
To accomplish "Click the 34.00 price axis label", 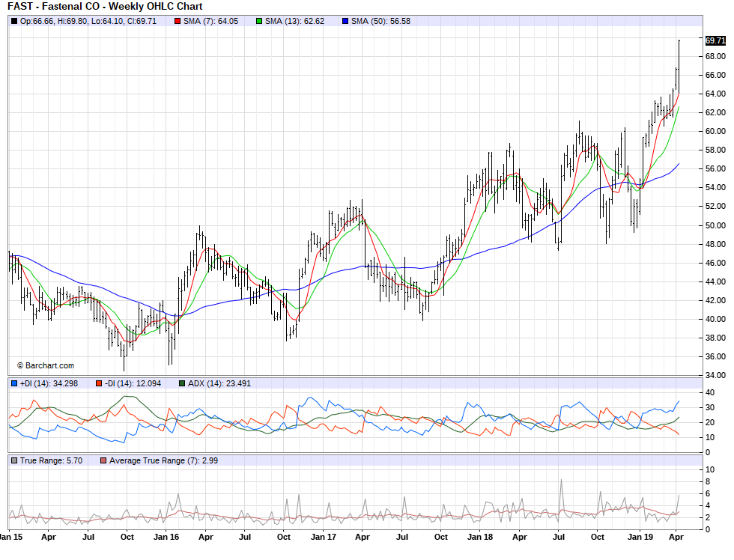I will point(715,375).
